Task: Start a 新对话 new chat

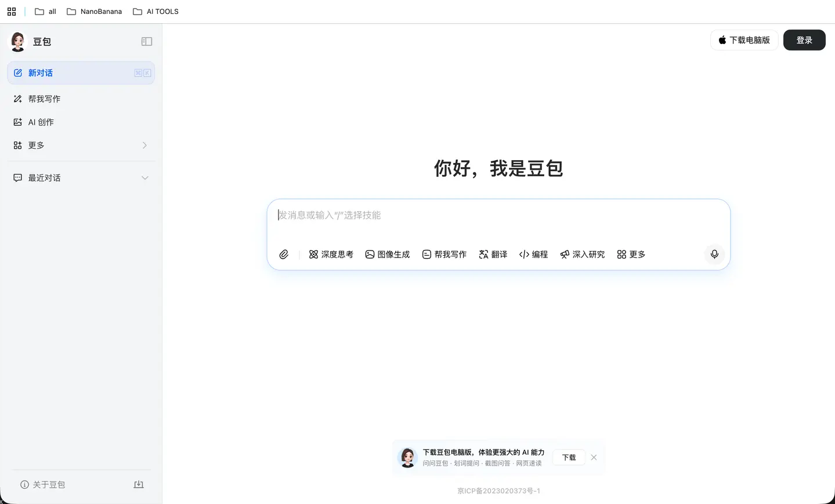Action: tap(81, 73)
